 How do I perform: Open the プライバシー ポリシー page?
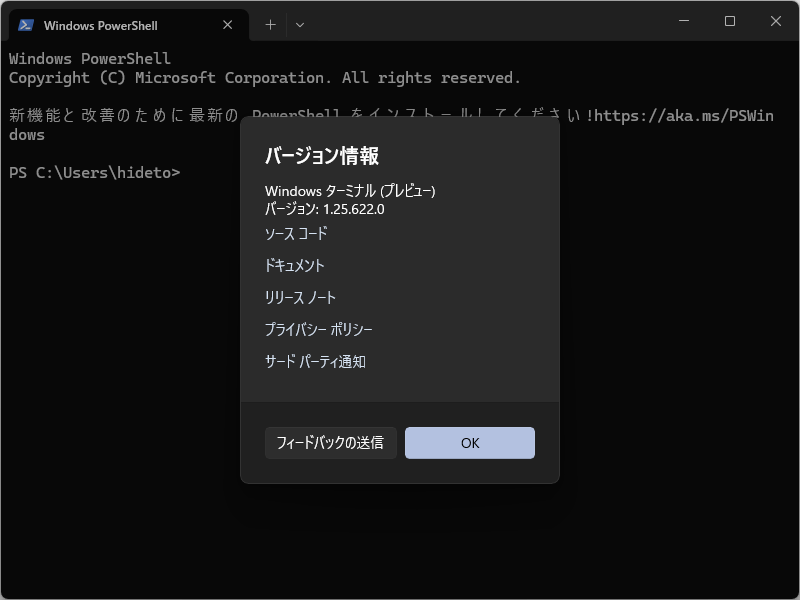coord(316,329)
